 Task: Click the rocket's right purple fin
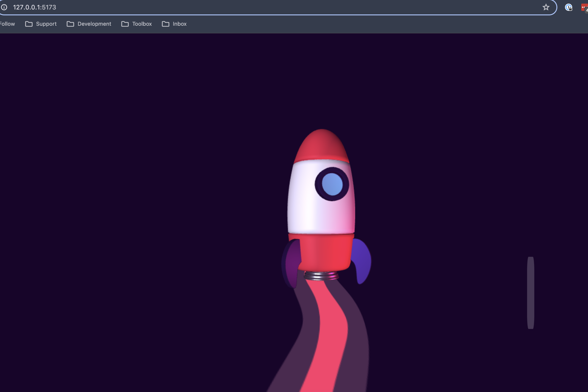(362, 261)
